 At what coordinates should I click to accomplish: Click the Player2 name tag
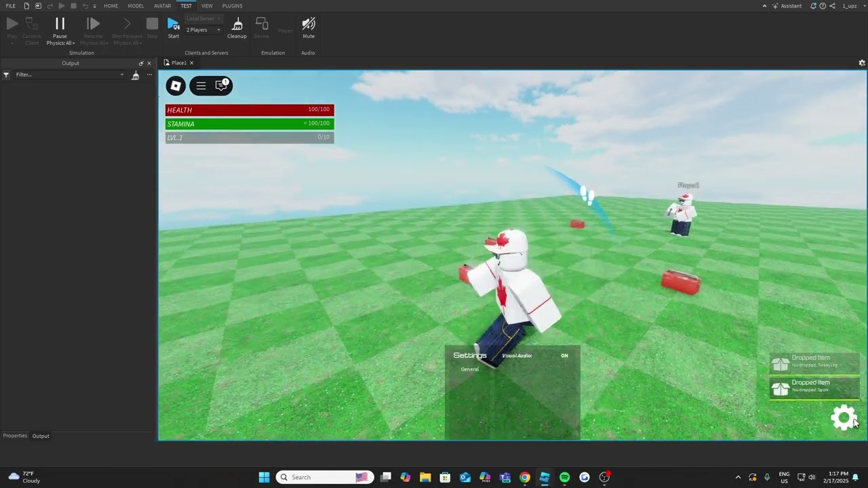click(688, 186)
